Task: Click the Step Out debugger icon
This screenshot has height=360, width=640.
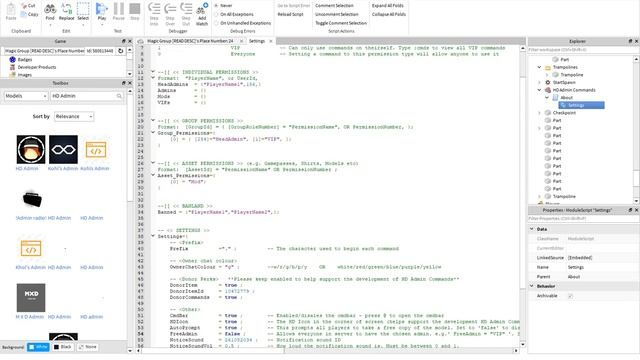Action: coord(186,13)
